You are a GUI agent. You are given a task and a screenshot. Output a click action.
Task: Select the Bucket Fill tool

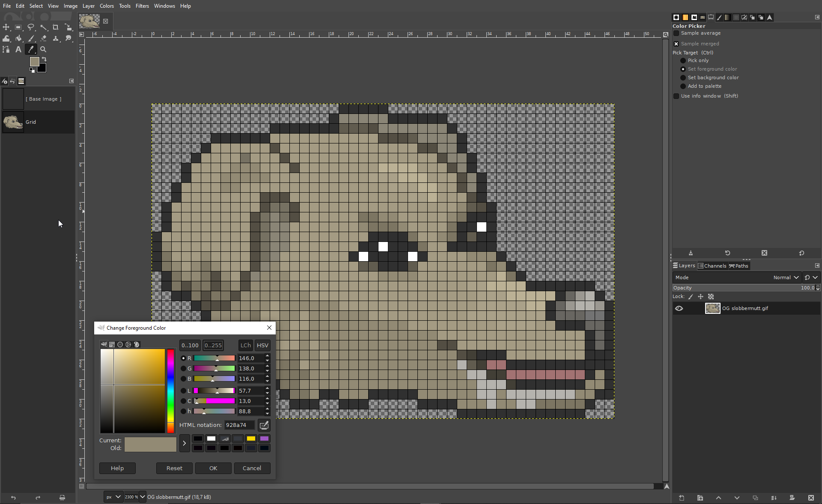[18, 38]
